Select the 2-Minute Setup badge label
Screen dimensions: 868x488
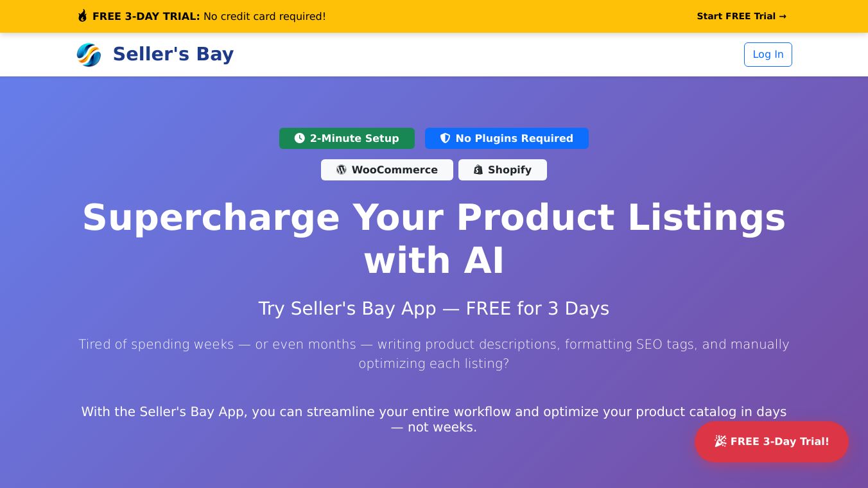coord(354,138)
